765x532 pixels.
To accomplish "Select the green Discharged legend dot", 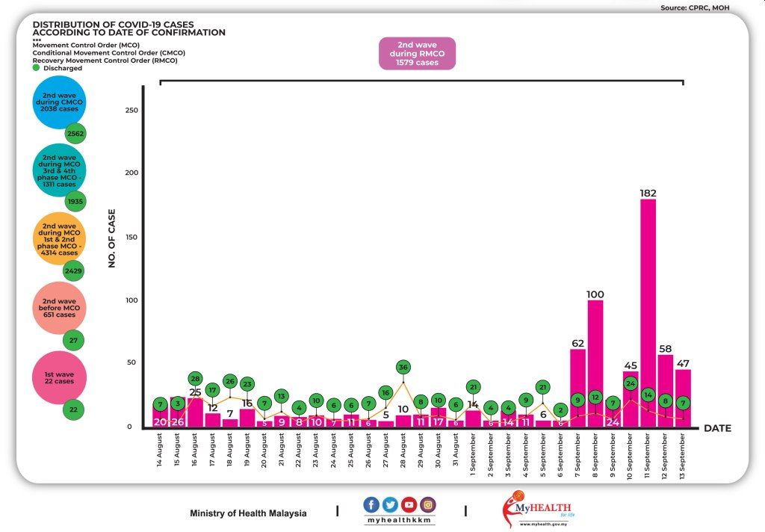I will coord(36,68).
